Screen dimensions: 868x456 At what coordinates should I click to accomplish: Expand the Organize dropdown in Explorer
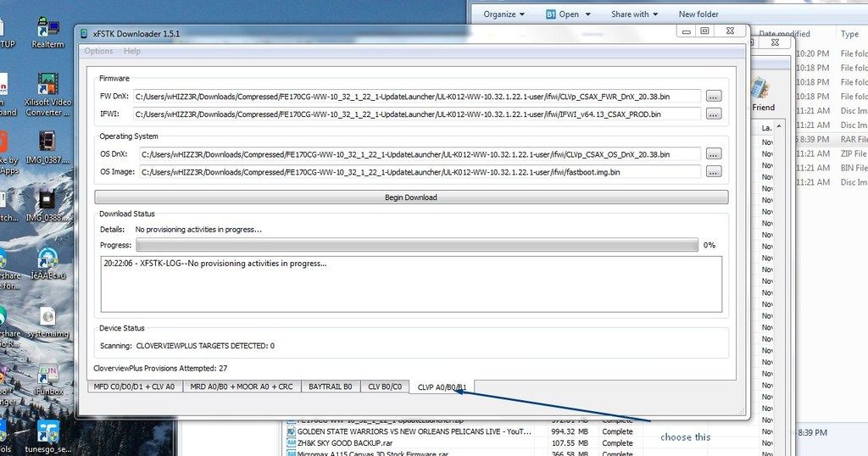coord(504,14)
